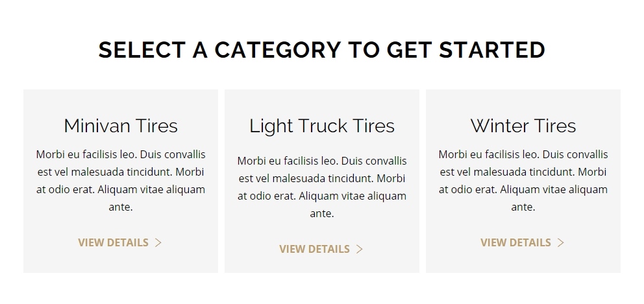Click the Winter Tires description paragraph
This screenshot has height=304, width=644.
coord(523,180)
